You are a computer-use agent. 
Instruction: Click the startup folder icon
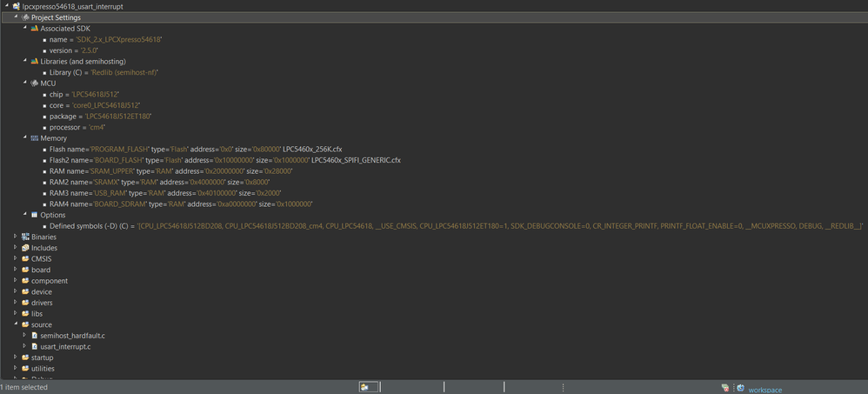click(x=25, y=357)
